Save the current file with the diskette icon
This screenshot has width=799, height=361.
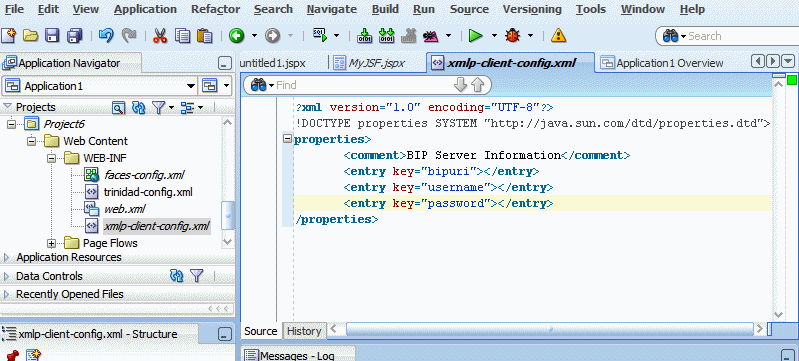[x=53, y=36]
